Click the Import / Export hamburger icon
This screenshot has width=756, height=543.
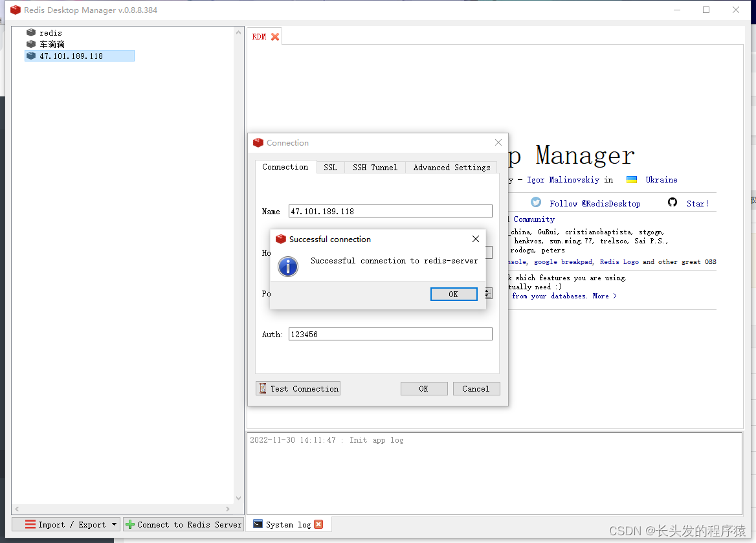tap(30, 524)
